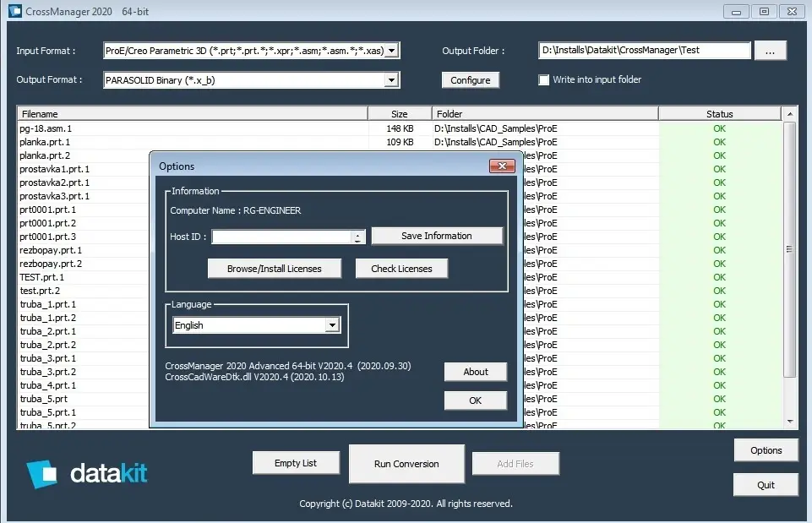Viewport: 812px width, 523px height.
Task: Open Options in main window
Action: (766, 450)
